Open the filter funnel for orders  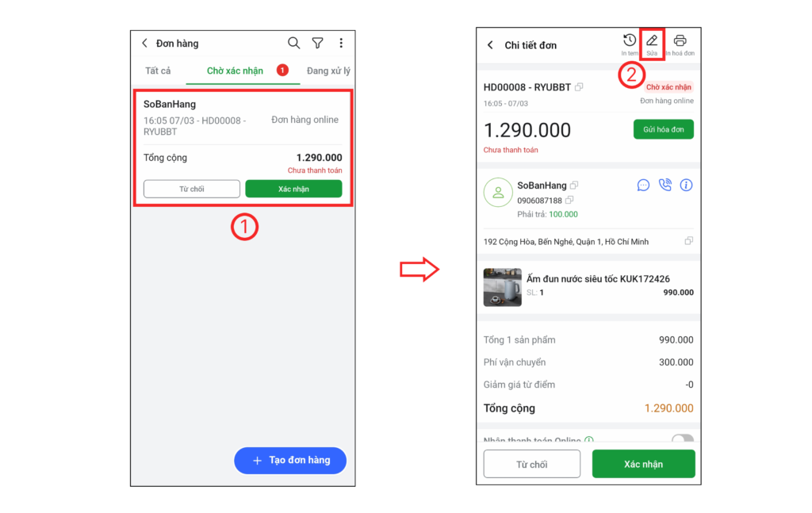tap(317, 43)
